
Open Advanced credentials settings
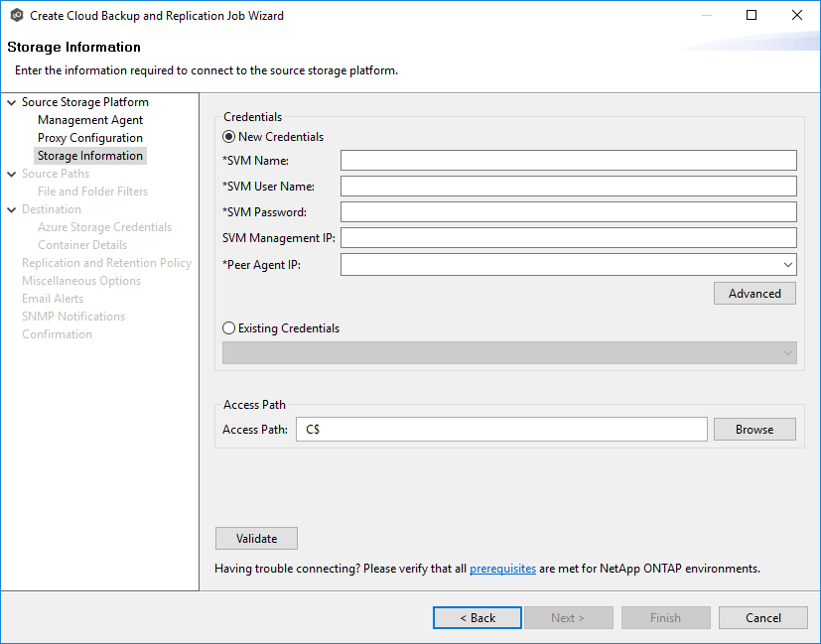pyautogui.click(x=754, y=294)
